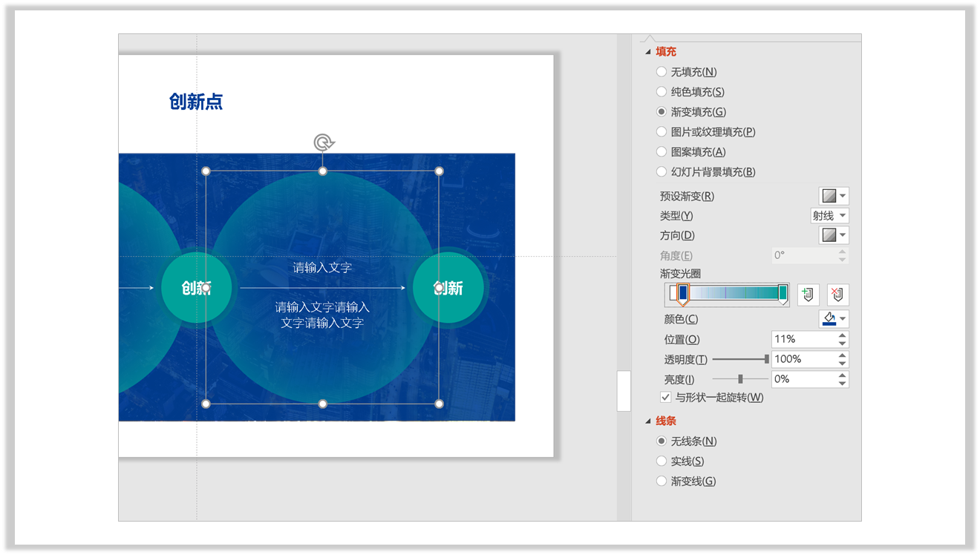Click the top-left selection handle of the circle
The width and height of the screenshot is (980, 555).
coord(206,171)
